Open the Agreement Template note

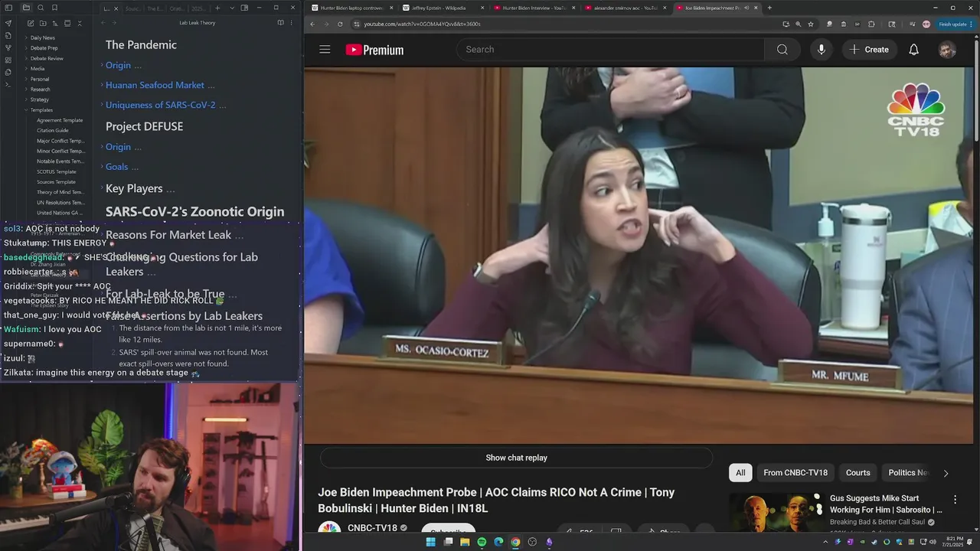tap(60, 120)
